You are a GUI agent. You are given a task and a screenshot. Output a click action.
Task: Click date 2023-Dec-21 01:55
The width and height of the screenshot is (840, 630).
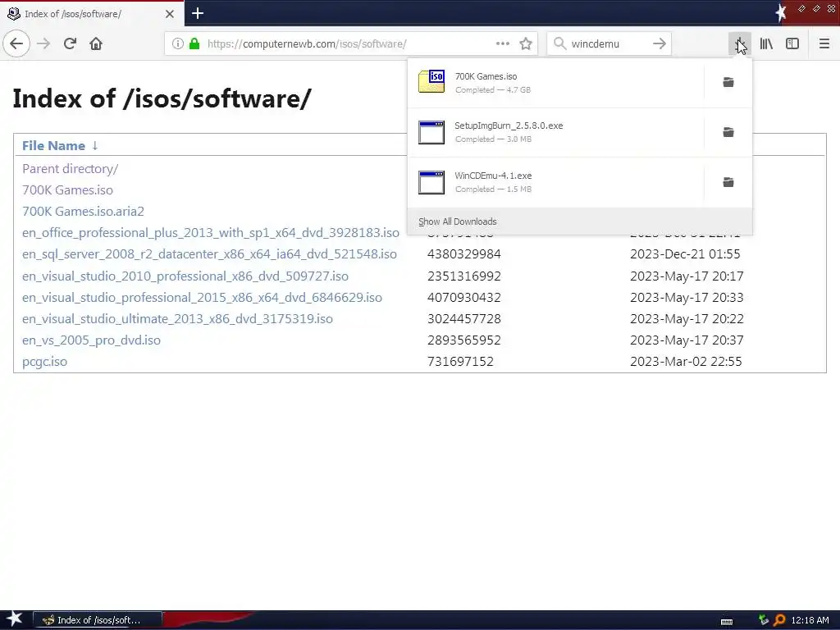click(x=685, y=254)
